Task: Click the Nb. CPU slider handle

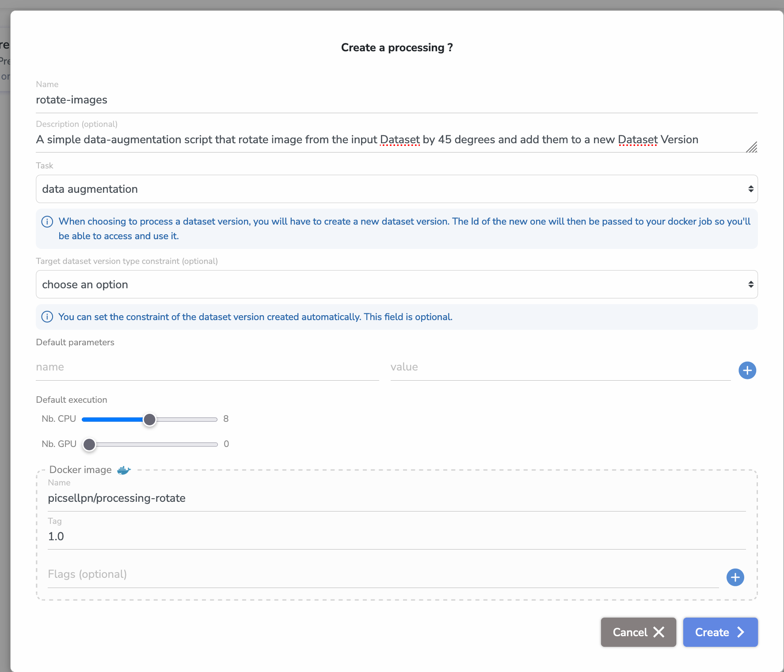Action: [x=149, y=420]
